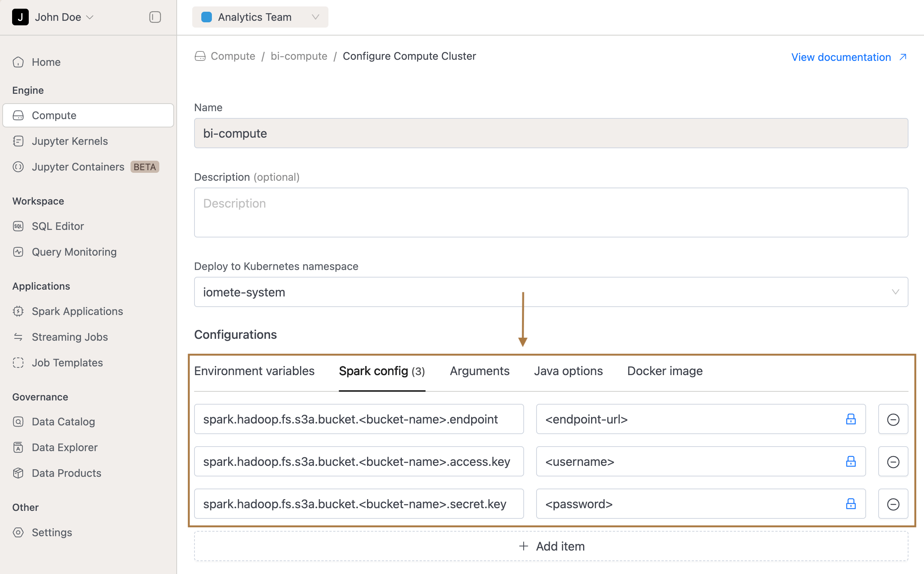The height and width of the screenshot is (574, 924).
Task: Open the SQL Editor
Action: tap(58, 226)
